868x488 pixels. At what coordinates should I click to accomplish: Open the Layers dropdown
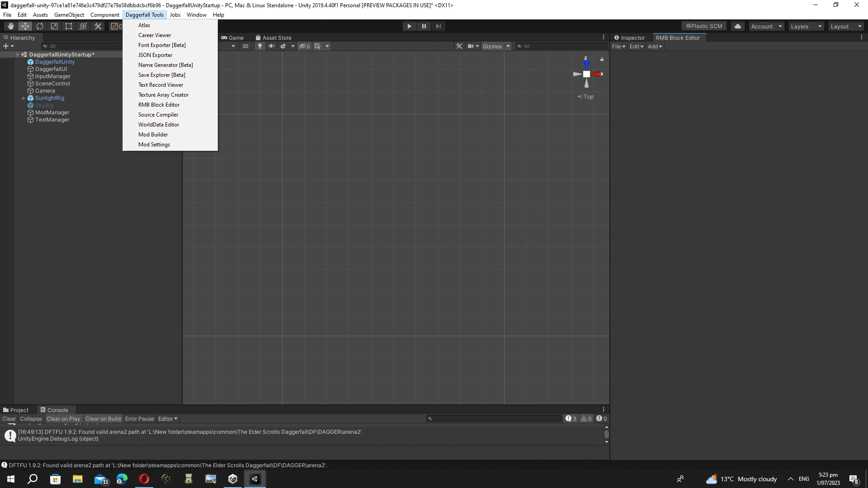click(806, 26)
